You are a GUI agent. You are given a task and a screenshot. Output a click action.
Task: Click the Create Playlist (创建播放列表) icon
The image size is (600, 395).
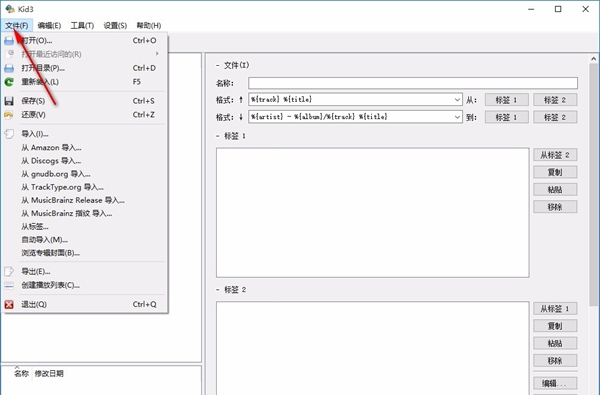[9, 286]
